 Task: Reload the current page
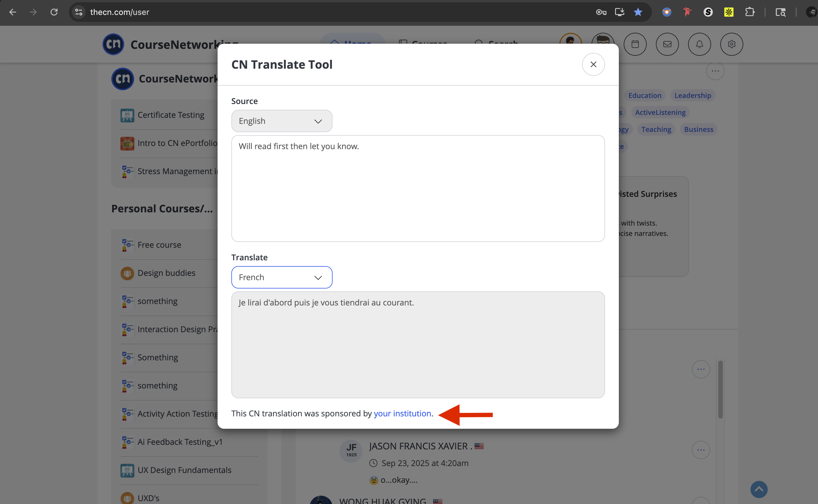pyautogui.click(x=54, y=12)
